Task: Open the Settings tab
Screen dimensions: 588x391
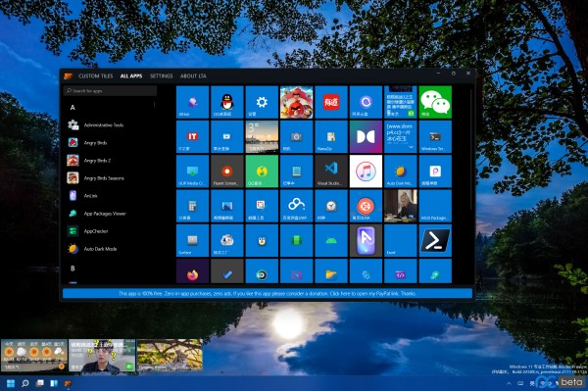Action: click(x=162, y=75)
